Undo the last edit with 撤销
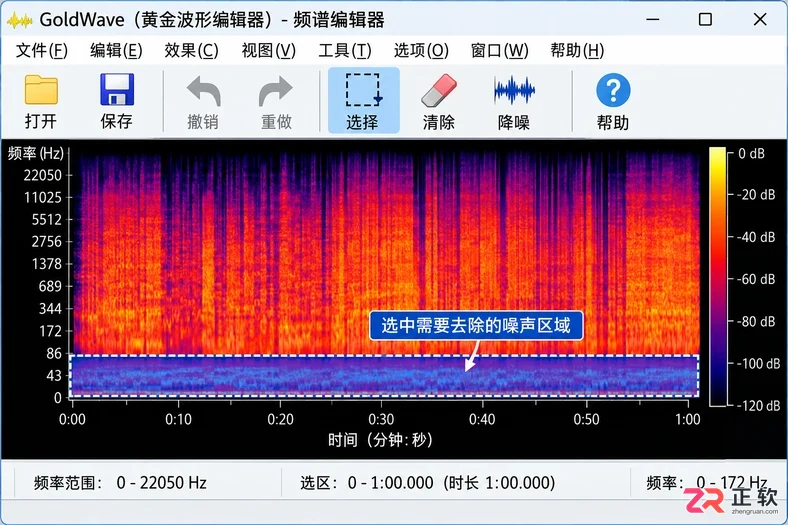 click(x=203, y=101)
